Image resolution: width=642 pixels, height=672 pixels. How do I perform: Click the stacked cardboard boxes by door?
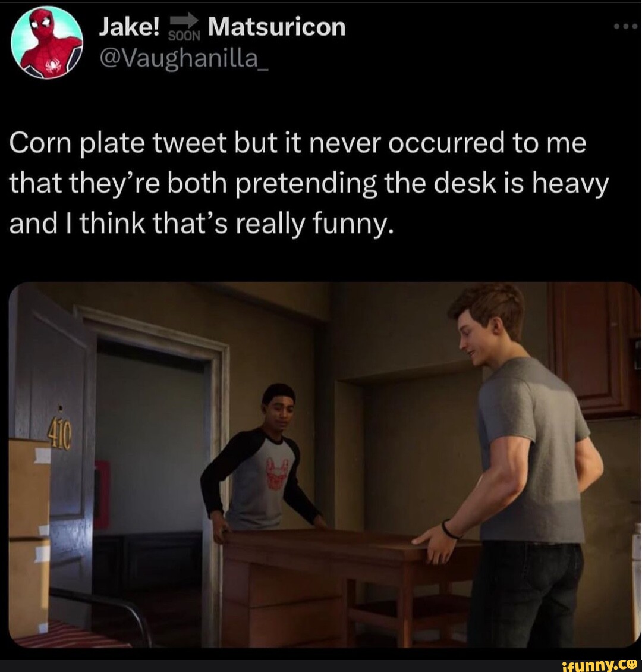(29, 536)
